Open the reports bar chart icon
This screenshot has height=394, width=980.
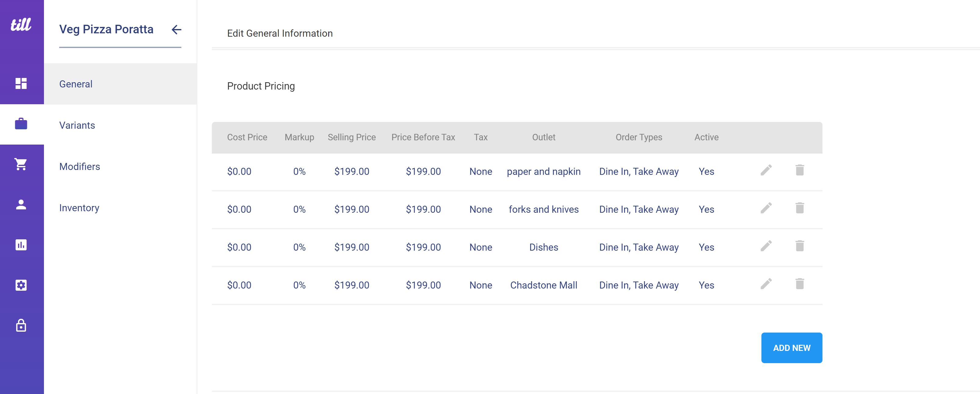(21, 245)
